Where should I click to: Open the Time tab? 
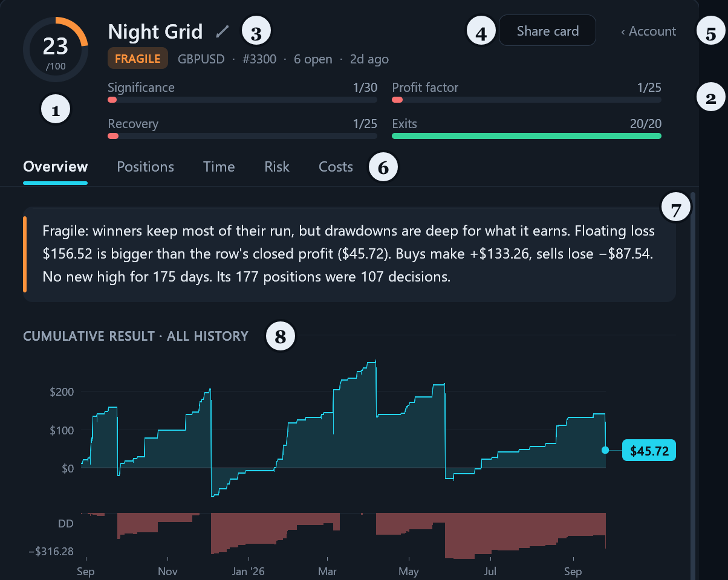219,167
